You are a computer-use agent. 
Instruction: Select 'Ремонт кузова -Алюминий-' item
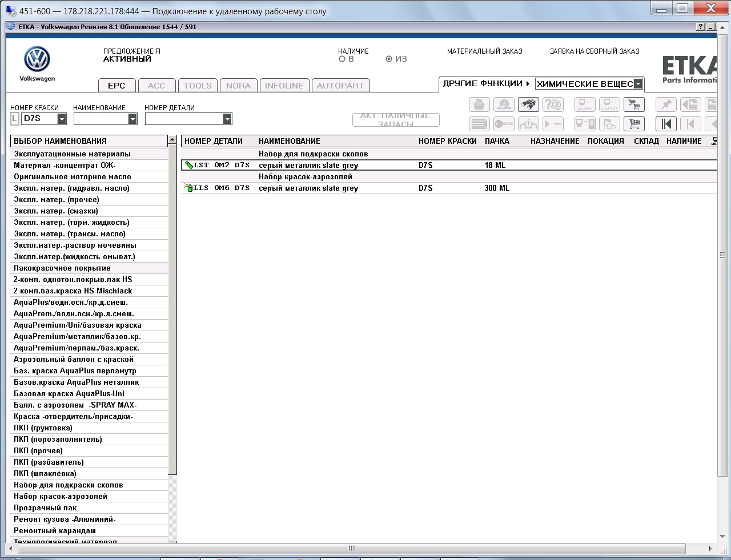[x=89, y=519]
